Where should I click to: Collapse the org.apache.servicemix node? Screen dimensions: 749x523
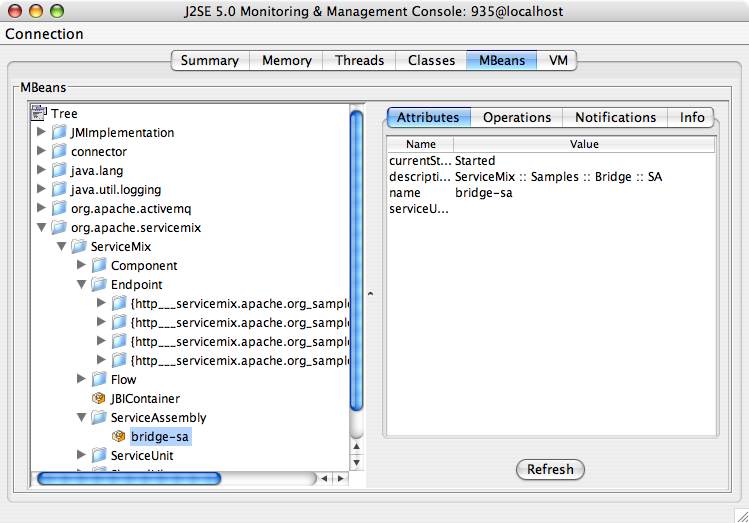click(42, 227)
